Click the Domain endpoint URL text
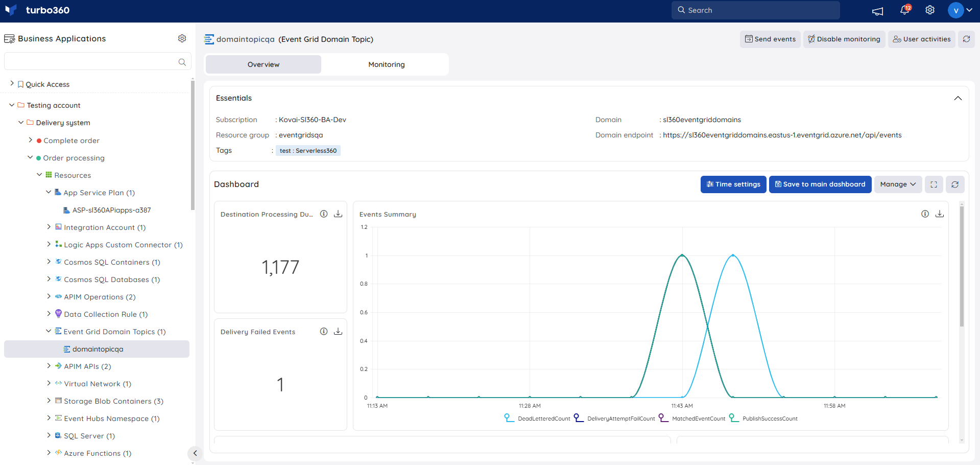The image size is (980, 465). coord(782,135)
